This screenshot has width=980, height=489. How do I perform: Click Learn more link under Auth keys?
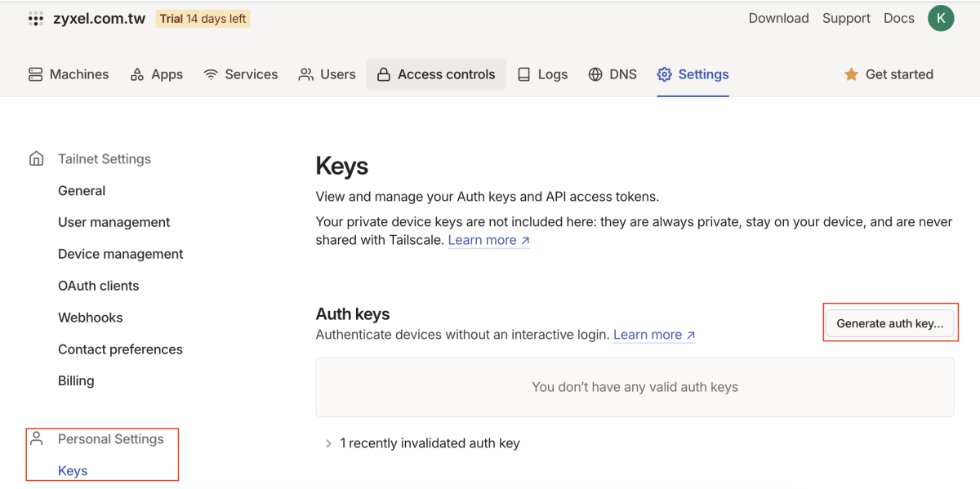coord(654,335)
